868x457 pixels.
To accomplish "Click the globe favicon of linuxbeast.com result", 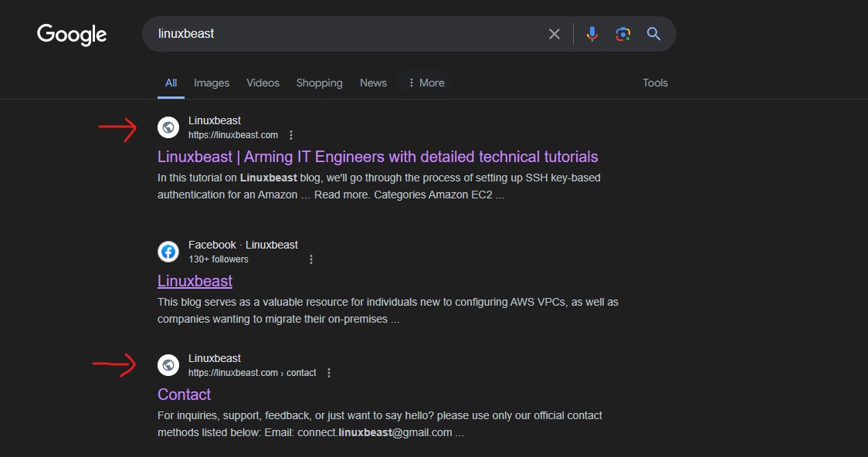I will click(168, 127).
